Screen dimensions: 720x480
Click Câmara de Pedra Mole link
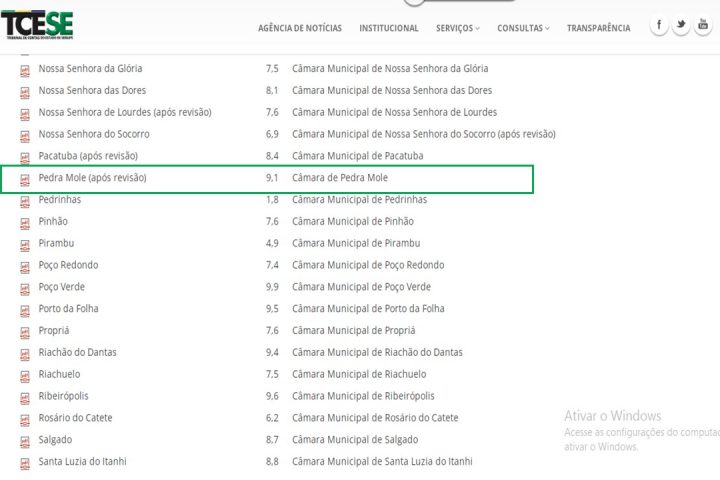tap(340, 178)
